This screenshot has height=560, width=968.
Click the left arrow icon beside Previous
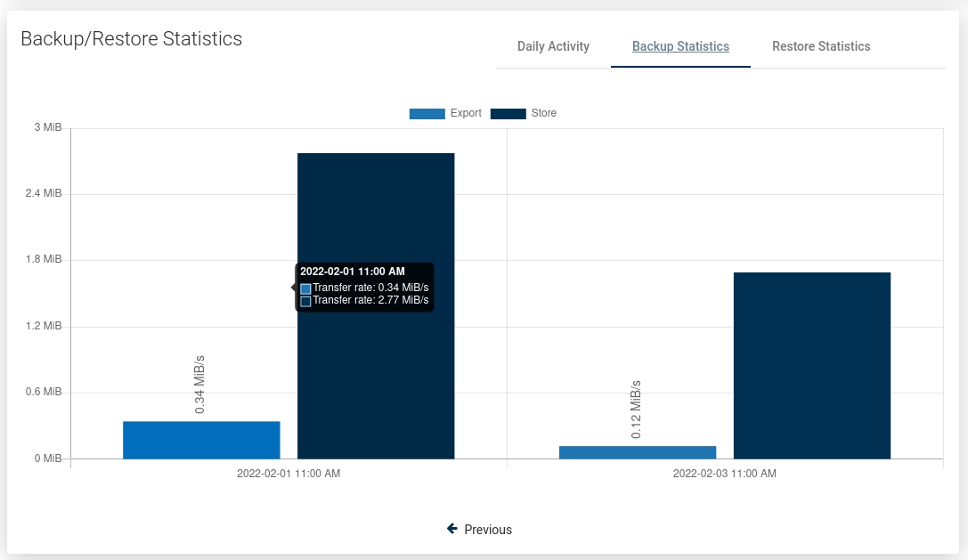tap(452, 529)
